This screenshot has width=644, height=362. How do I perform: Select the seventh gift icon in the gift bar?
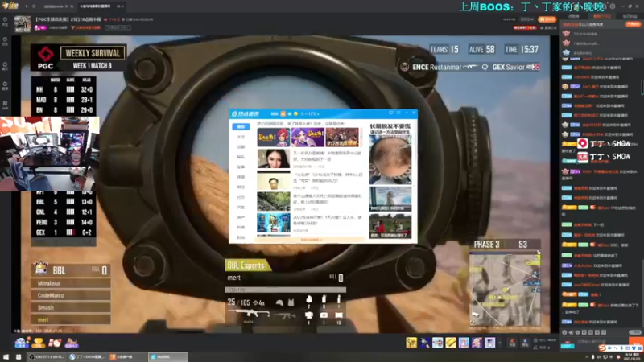click(490, 343)
